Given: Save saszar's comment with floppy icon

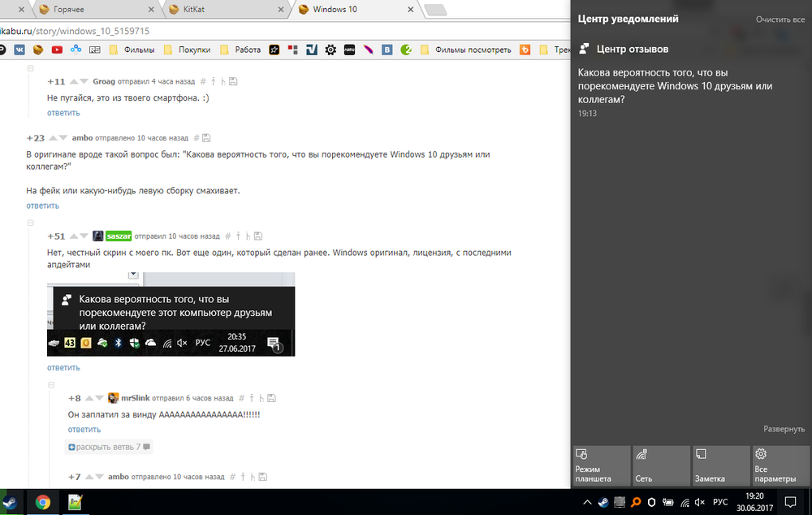Looking at the screenshot, I should click(256, 236).
